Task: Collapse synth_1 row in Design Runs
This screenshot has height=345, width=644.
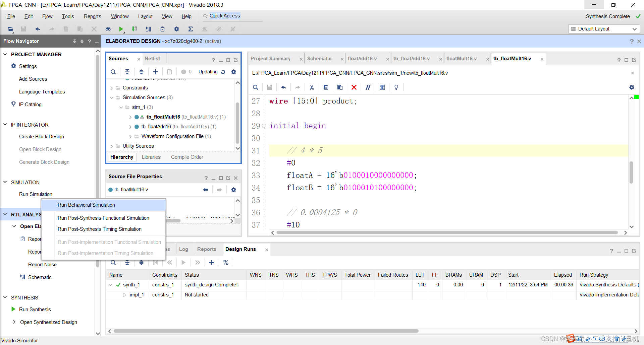Action: [110, 285]
